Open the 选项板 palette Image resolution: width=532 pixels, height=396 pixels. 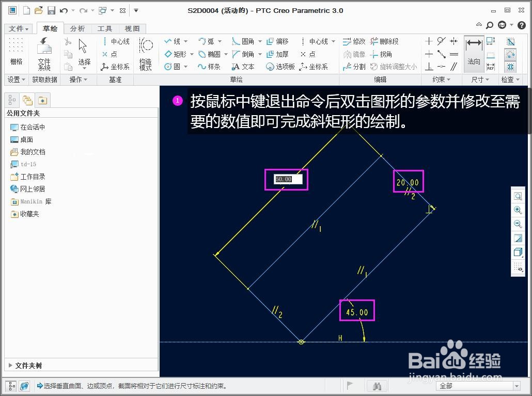click(280, 67)
